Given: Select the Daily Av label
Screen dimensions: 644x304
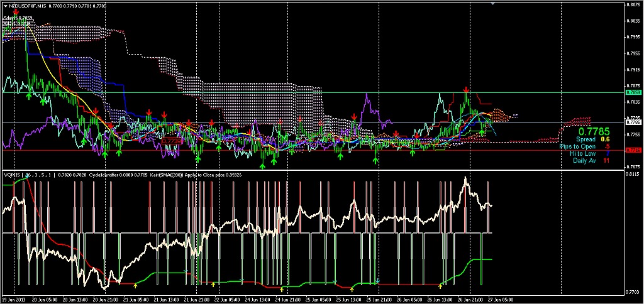Looking at the screenshot, I should click(584, 160).
